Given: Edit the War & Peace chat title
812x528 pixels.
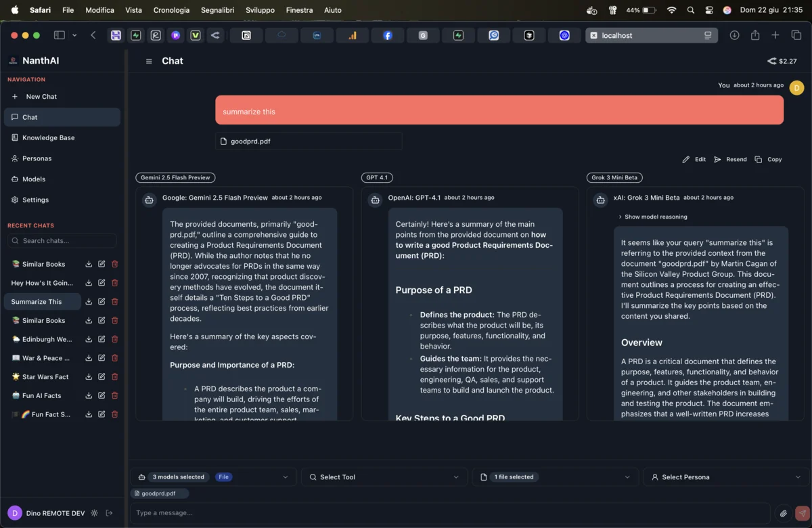Looking at the screenshot, I should 101,358.
